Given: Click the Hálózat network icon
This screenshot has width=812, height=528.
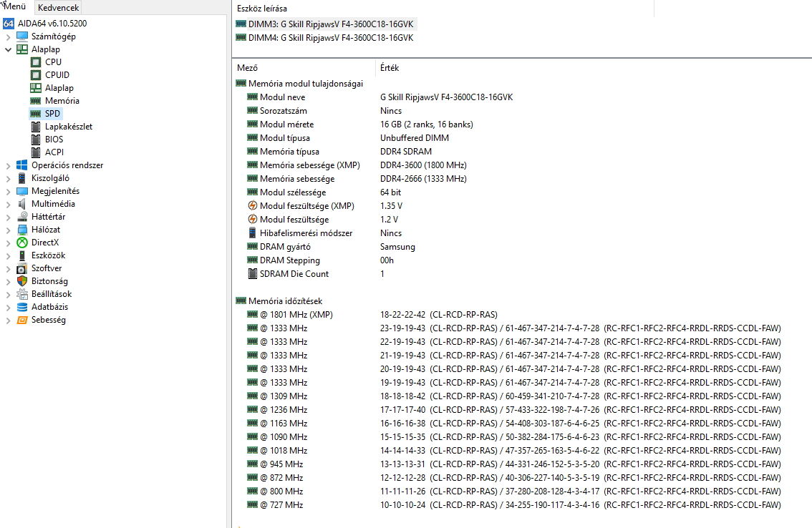Looking at the screenshot, I should (x=21, y=230).
